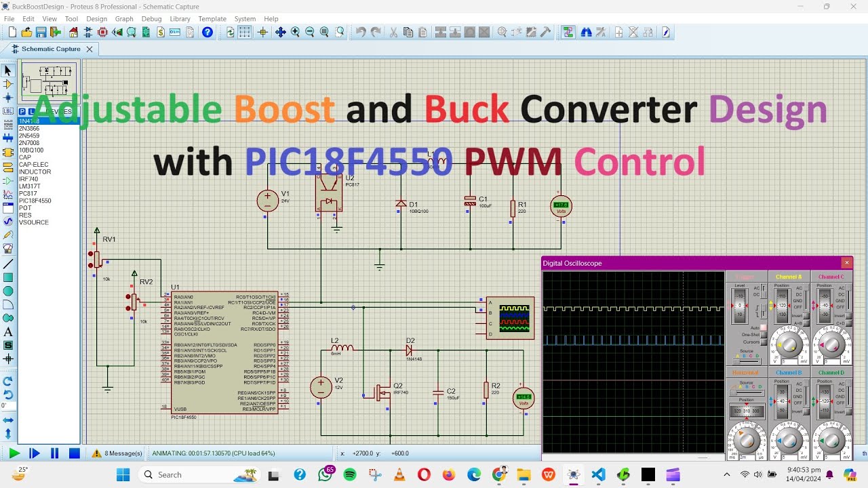Click the Pan/Center view arrows icon
This screenshot has height=488, width=868.
click(281, 32)
